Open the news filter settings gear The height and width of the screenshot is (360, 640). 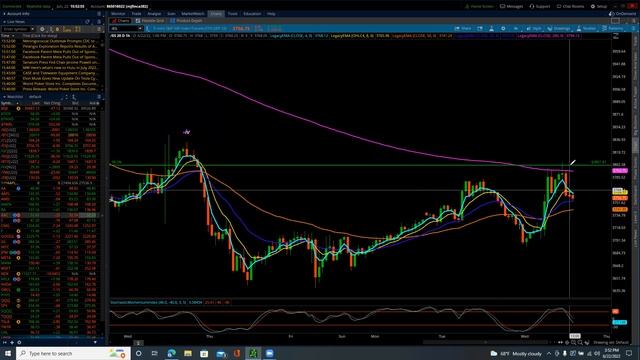42,29
